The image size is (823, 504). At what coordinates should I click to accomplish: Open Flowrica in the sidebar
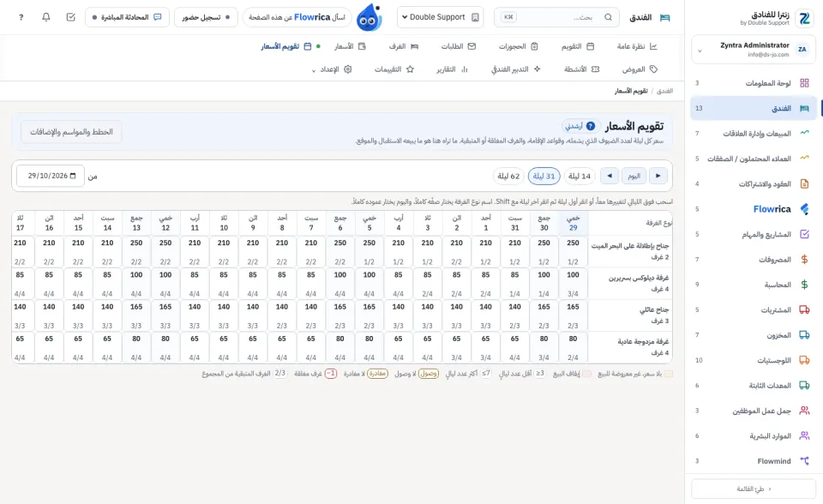click(754, 209)
